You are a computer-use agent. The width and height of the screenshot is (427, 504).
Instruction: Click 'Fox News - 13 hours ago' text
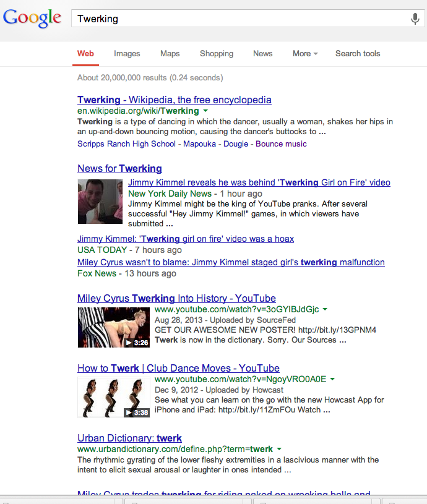[127, 273]
